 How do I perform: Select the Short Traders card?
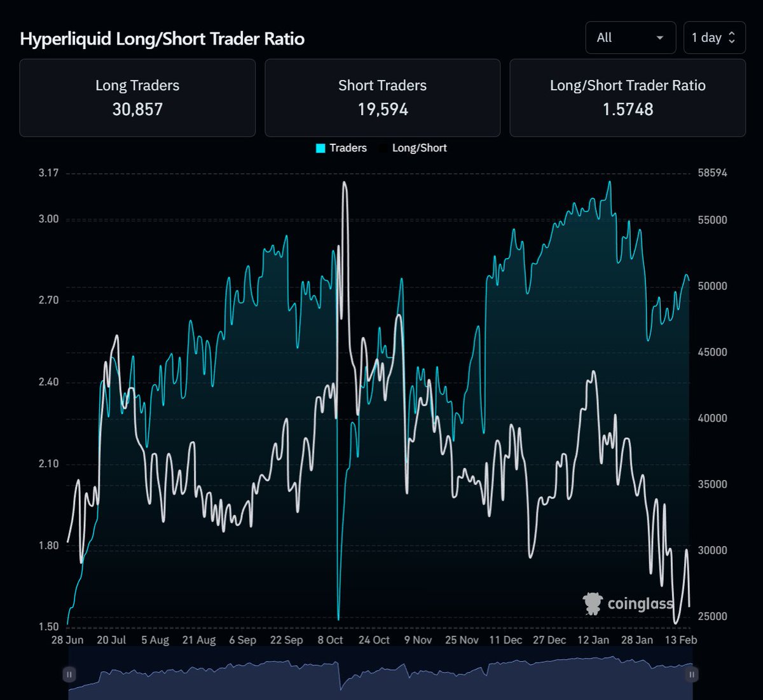(x=383, y=98)
